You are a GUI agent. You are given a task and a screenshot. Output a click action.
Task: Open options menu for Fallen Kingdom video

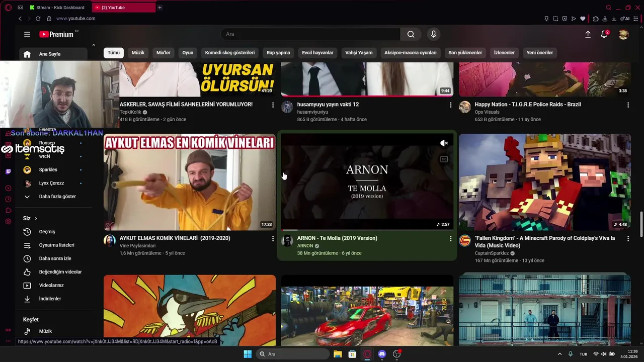(x=628, y=238)
